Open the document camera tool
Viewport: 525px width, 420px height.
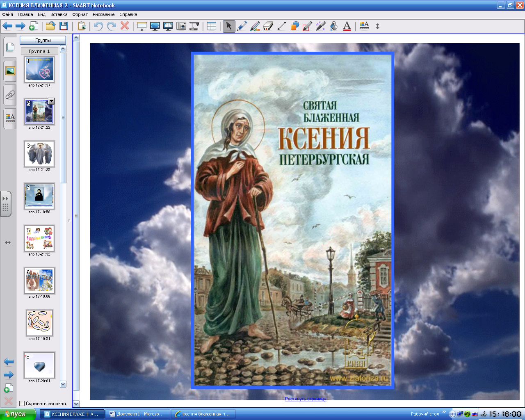pyautogui.click(x=194, y=26)
